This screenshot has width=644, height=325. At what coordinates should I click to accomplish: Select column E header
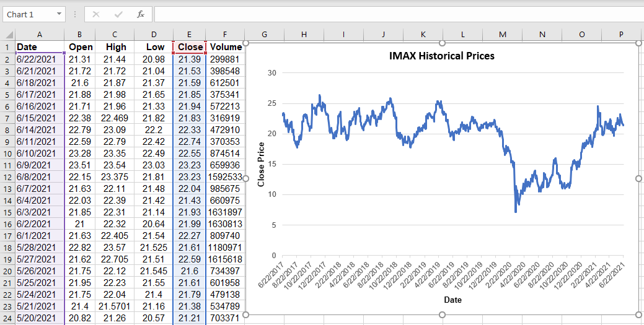[x=189, y=35]
